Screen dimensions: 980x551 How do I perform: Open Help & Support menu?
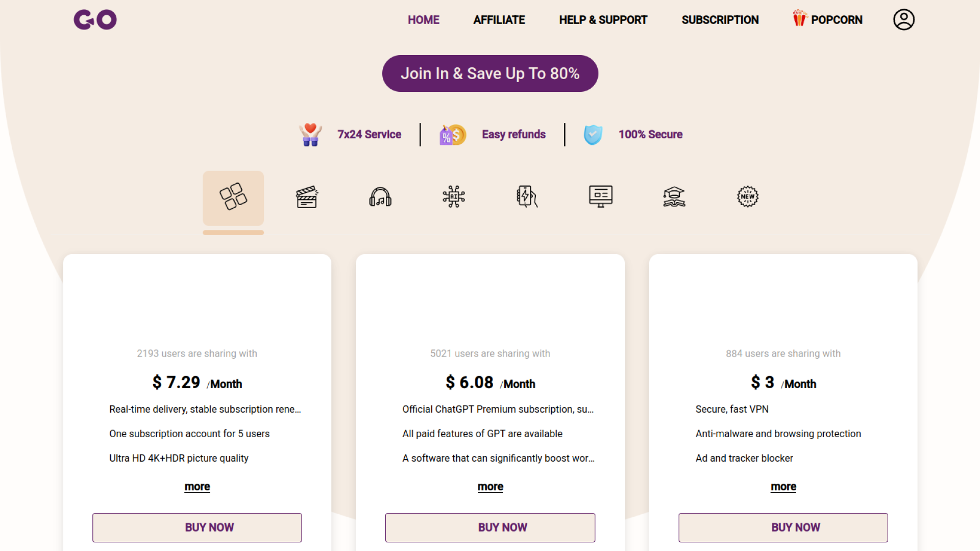click(603, 20)
